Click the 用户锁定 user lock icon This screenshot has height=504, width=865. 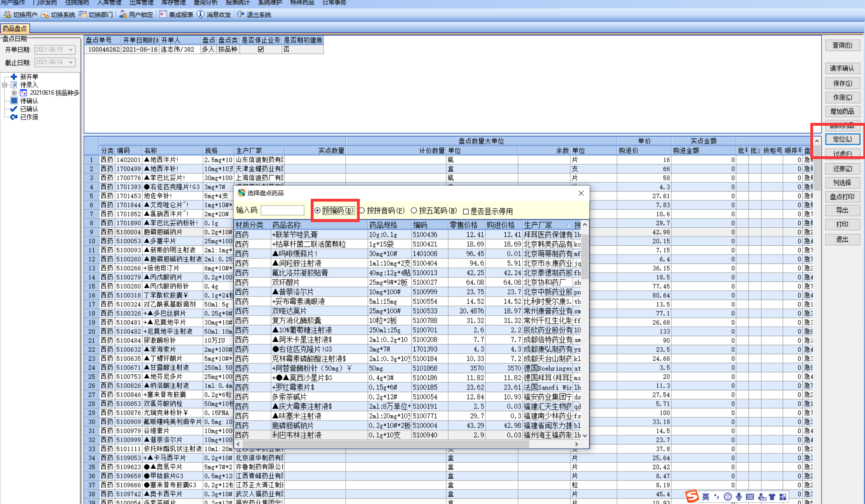(123, 15)
